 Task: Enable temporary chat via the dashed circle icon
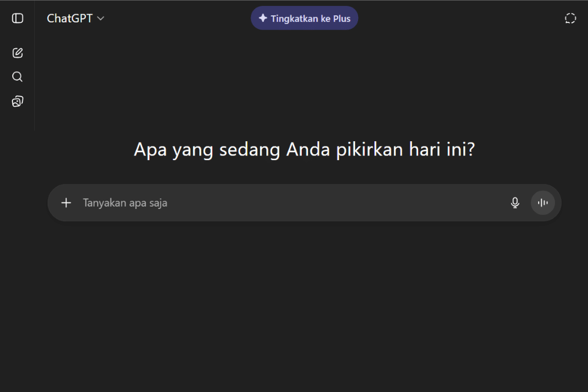(570, 18)
